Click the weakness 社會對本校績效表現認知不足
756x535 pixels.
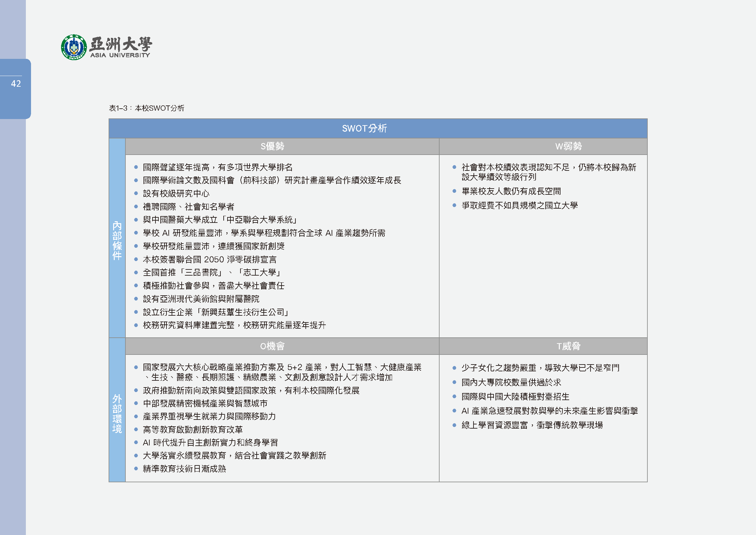549,172
